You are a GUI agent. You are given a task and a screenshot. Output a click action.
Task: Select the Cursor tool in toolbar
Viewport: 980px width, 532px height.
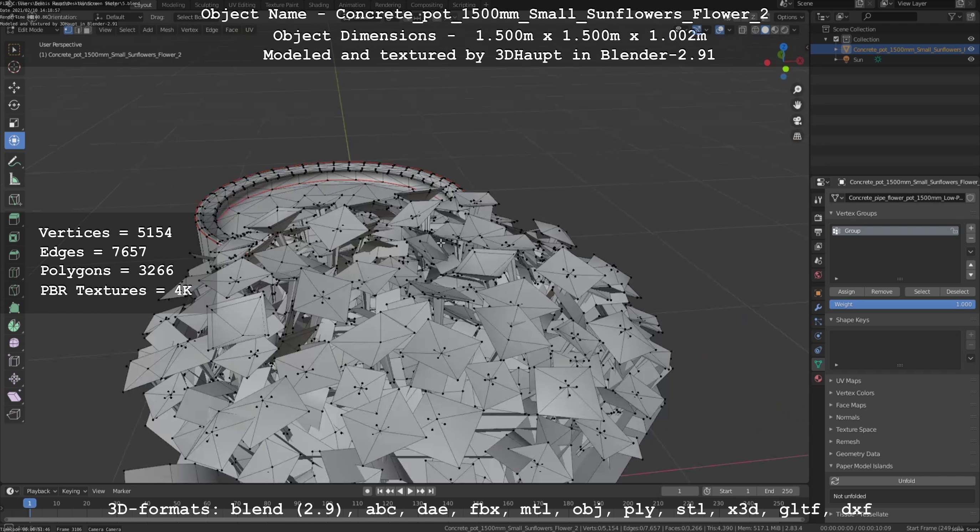pyautogui.click(x=14, y=67)
